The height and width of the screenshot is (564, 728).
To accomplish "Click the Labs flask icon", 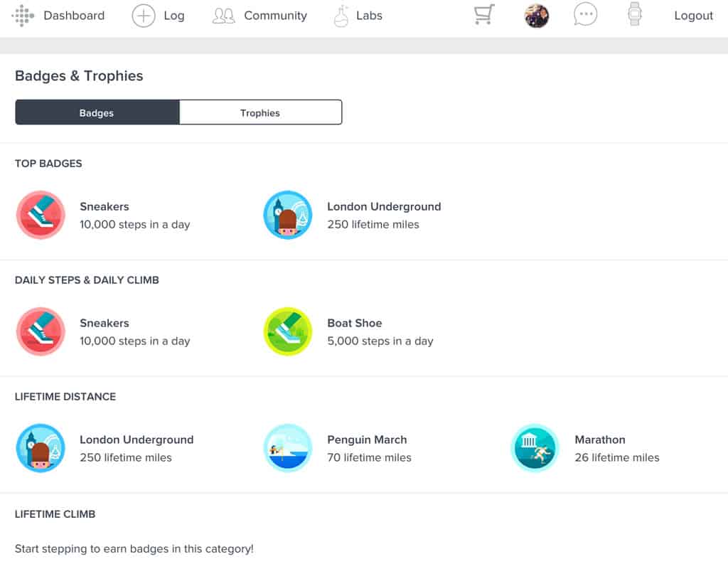I will click(341, 16).
